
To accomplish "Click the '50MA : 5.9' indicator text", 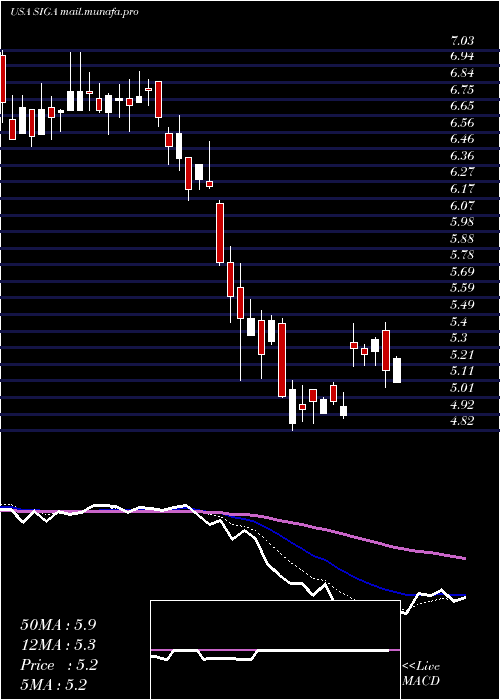I will 58,625.
